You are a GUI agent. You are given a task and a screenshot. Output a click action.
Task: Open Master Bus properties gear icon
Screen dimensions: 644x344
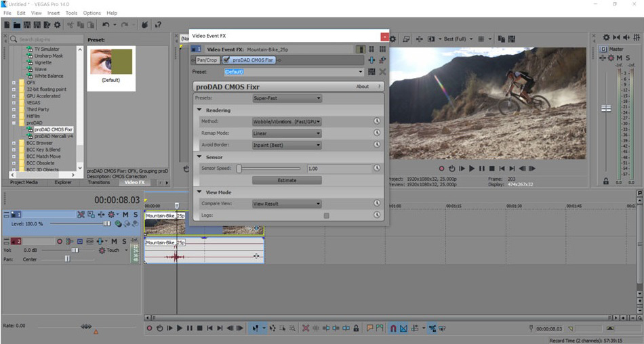(606, 37)
